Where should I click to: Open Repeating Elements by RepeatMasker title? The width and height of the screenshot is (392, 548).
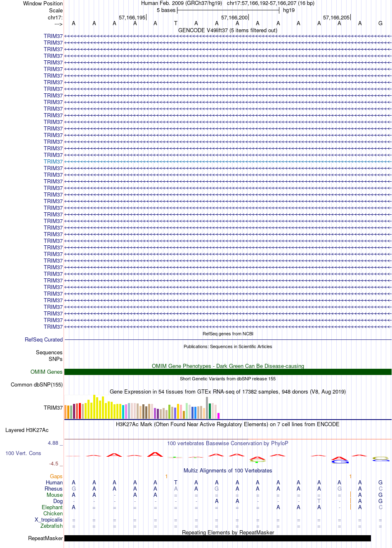click(x=228, y=532)
